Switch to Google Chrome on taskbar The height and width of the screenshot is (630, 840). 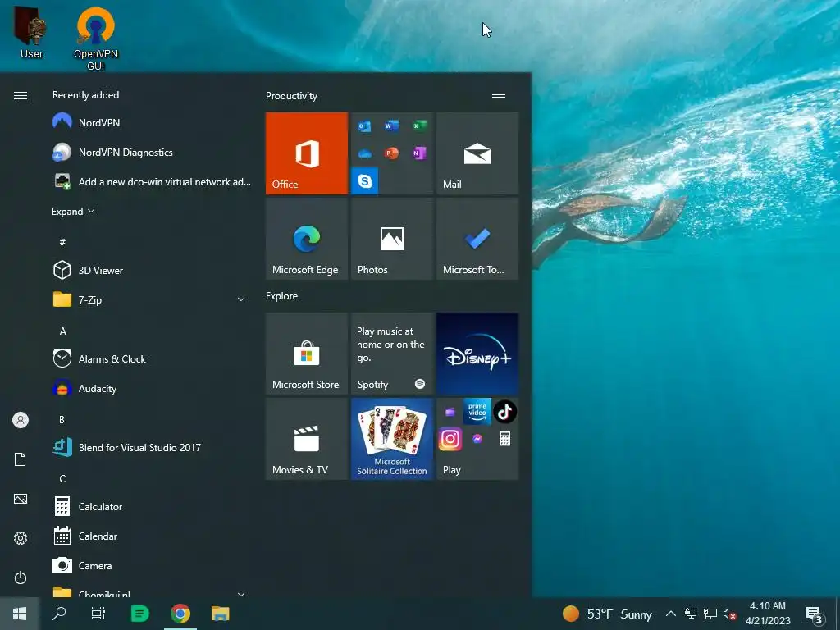180,614
